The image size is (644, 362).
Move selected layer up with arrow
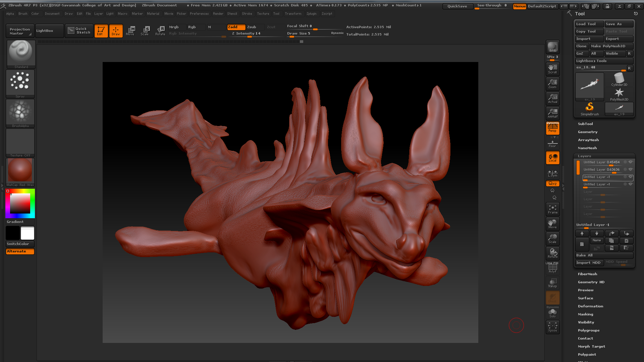pos(582,233)
